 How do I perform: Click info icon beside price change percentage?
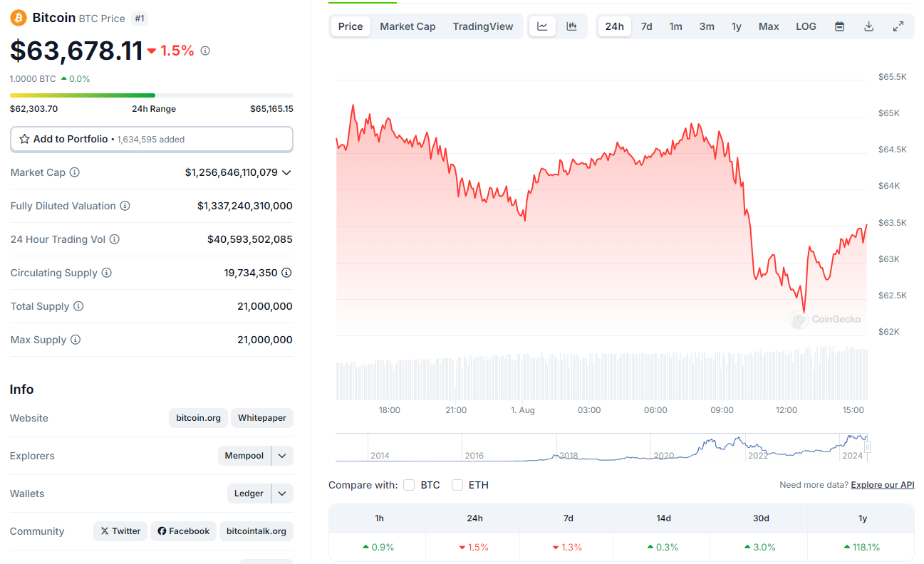[205, 51]
